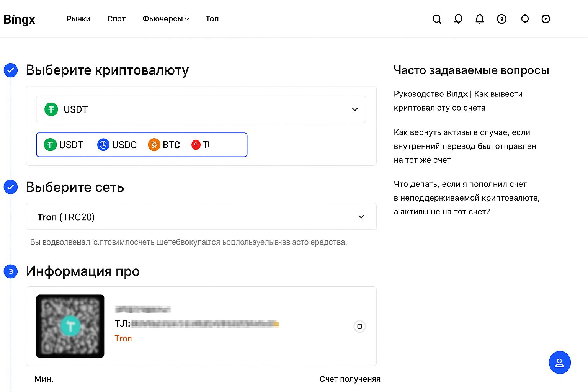Click the orange Tron label
This screenshot has height=392, width=588.
tap(123, 338)
